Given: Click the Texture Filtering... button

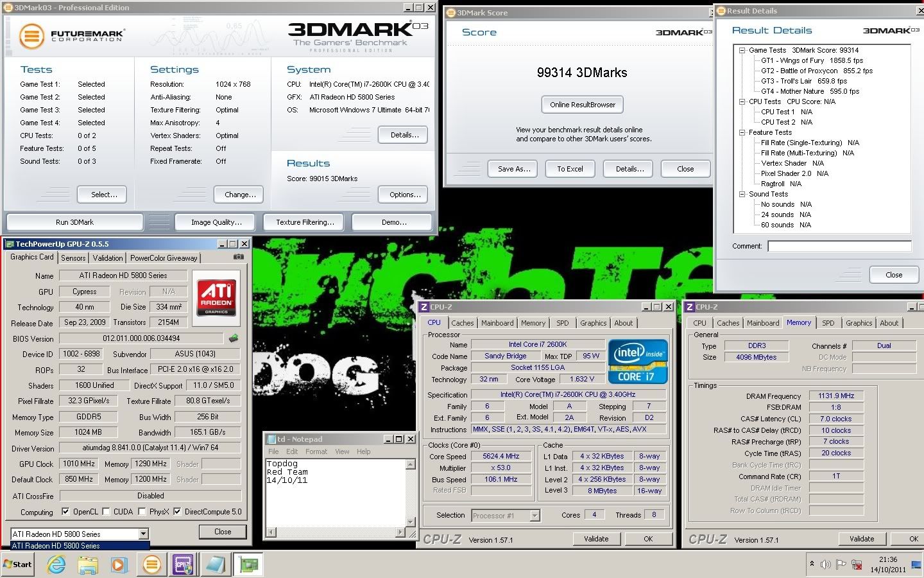Looking at the screenshot, I should (x=305, y=222).
